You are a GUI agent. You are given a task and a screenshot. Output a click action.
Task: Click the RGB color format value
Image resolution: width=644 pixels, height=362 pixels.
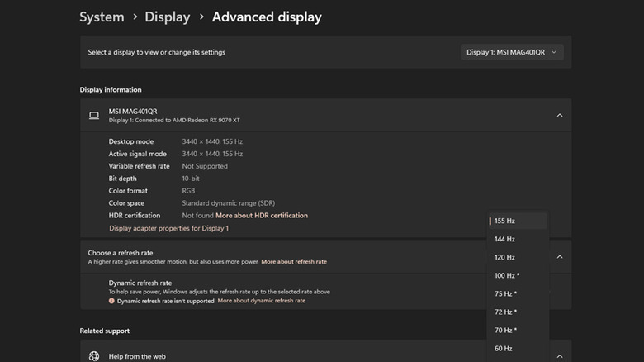point(188,191)
